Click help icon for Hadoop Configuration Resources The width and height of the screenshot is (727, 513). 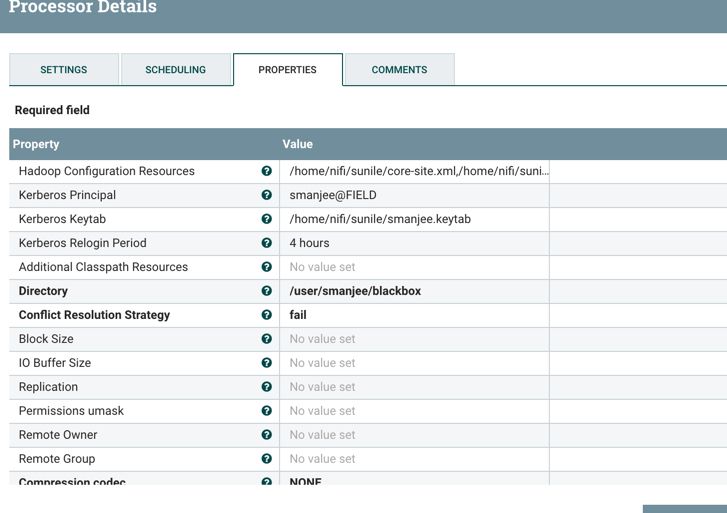pyautogui.click(x=266, y=171)
